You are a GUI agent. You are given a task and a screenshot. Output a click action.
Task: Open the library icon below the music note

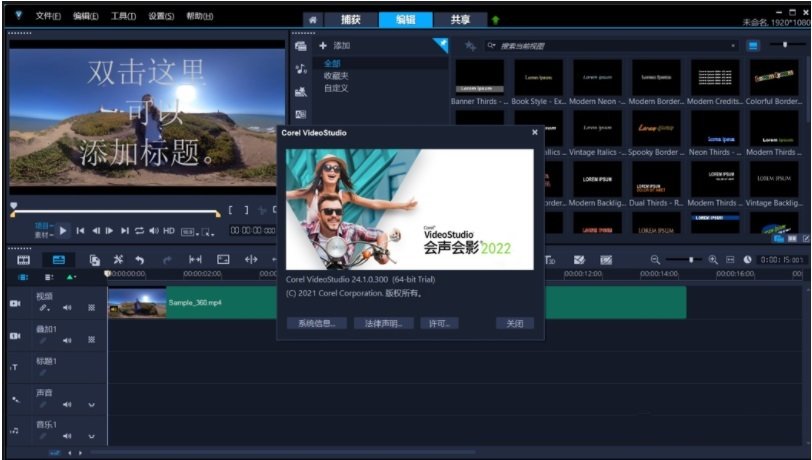click(301, 92)
